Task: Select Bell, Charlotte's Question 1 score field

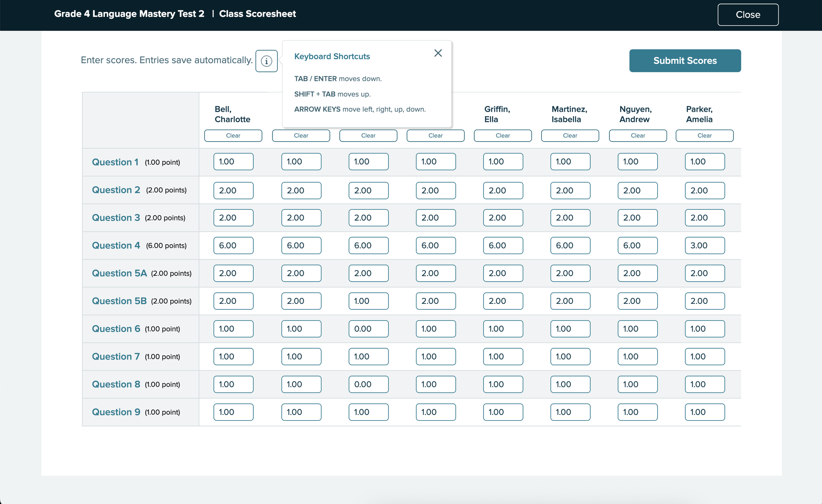Action: point(233,162)
